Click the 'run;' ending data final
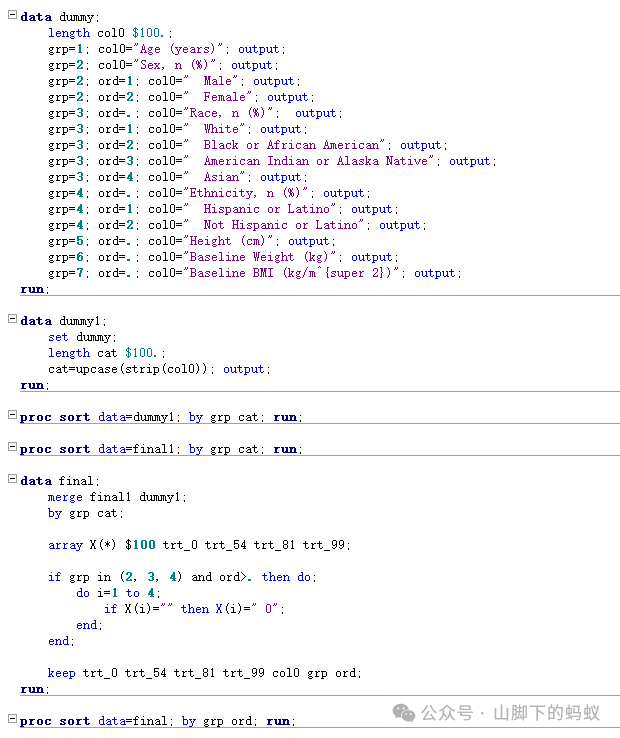 point(34,689)
